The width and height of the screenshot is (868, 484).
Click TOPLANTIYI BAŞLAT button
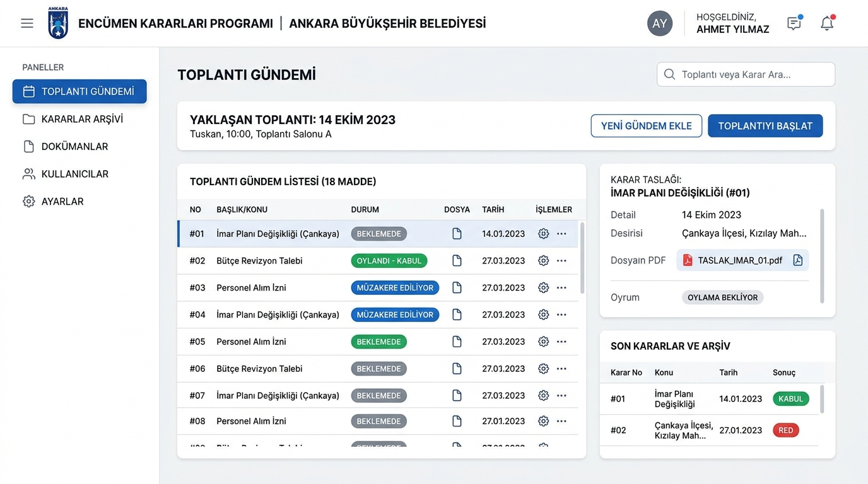tap(765, 126)
